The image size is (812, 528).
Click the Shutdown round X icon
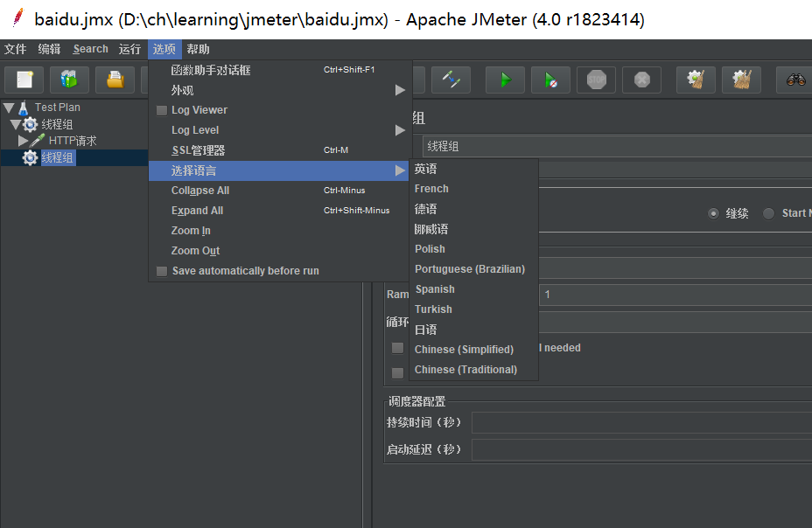641,80
